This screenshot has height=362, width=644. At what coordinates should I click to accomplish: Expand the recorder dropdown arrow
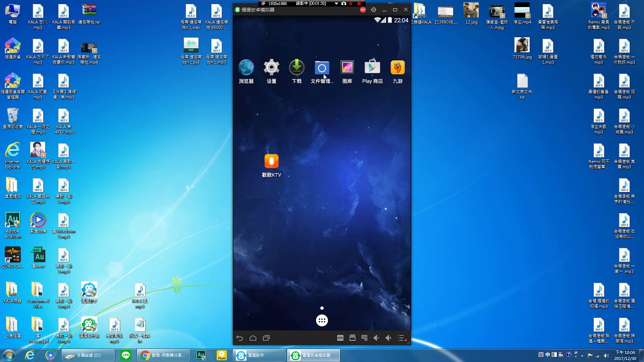click(336, 3)
